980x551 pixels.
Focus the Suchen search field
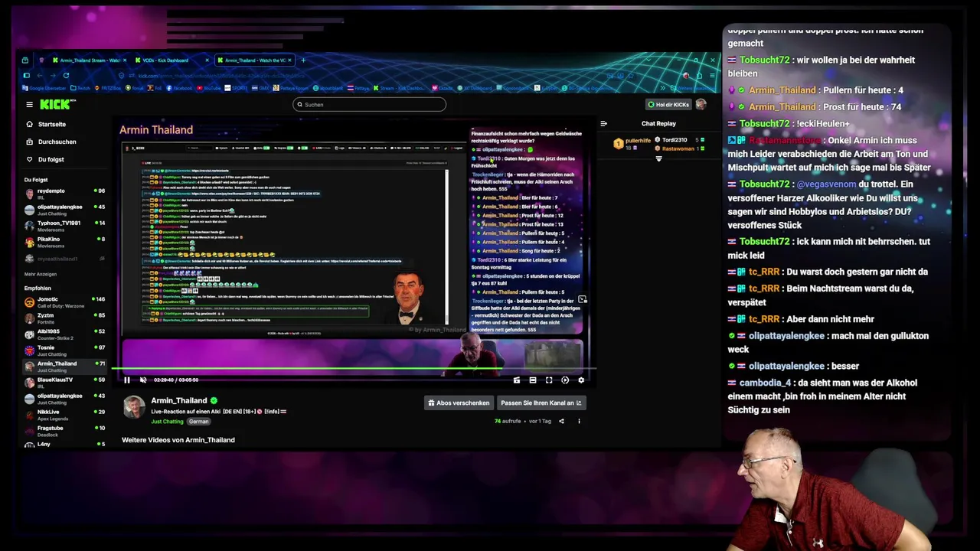369,104
